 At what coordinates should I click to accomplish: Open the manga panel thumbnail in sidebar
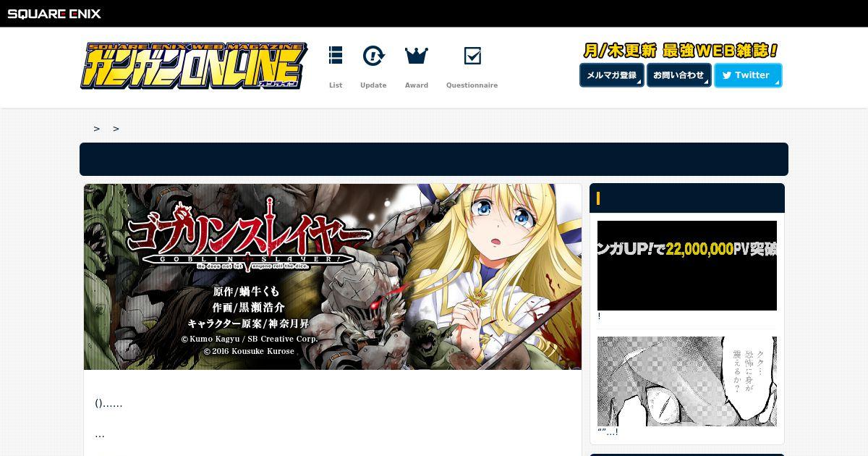coord(687,381)
